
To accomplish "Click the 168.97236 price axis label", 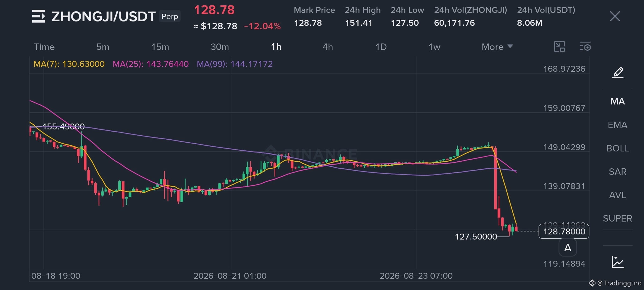I will [x=564, y=69].
